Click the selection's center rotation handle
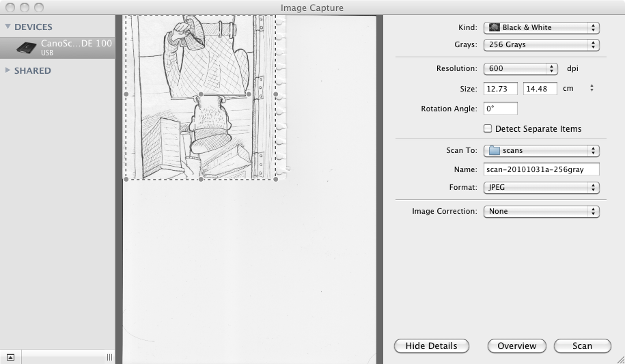This screenshot has width=625, height=364. (x=200, y=94)
